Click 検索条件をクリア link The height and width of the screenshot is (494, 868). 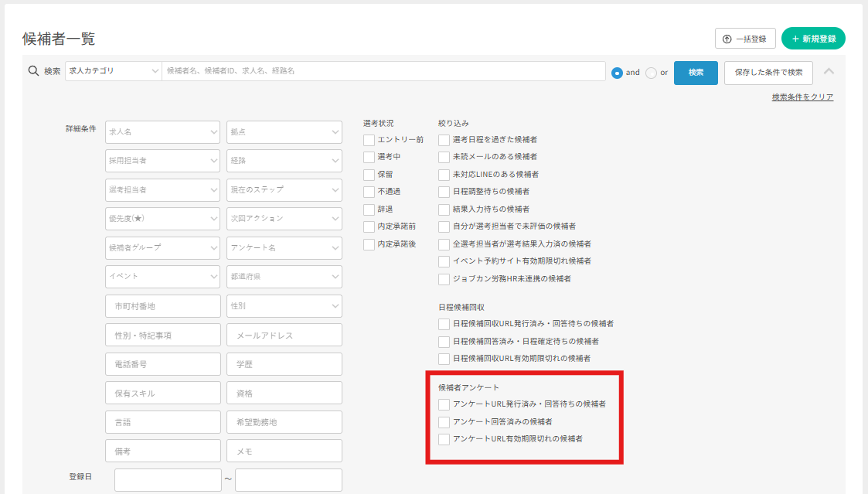click(x=802, y=97)
